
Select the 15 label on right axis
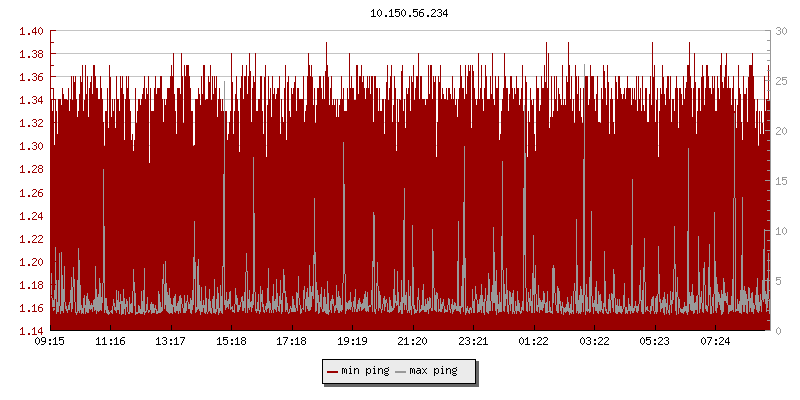[781, 181]
